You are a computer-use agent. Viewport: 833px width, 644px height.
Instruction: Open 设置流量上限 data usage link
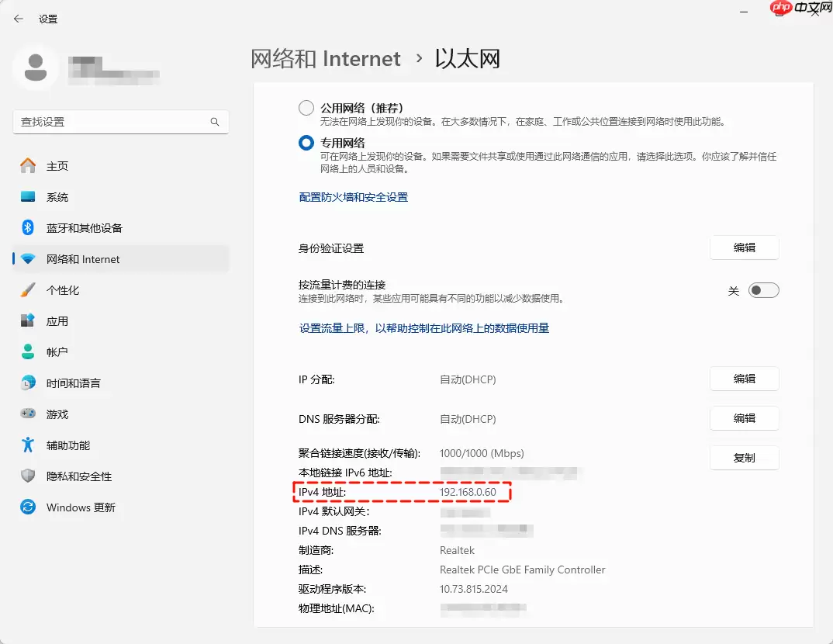(x=424, y=328)
